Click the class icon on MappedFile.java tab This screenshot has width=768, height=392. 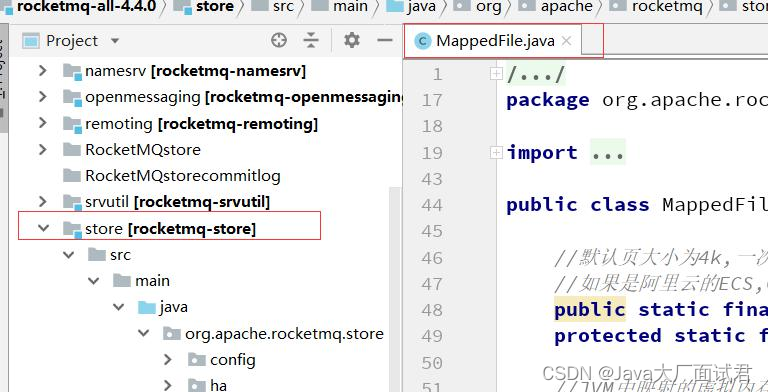[422, 41]
